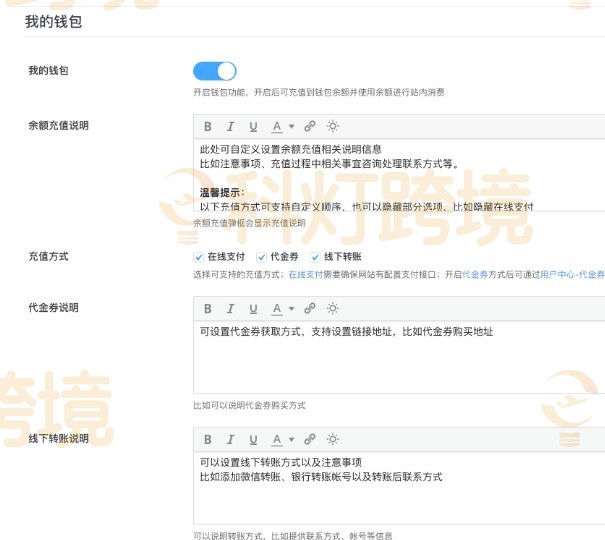Toggle the 我的钱包 wallet switch

(215, 71)
